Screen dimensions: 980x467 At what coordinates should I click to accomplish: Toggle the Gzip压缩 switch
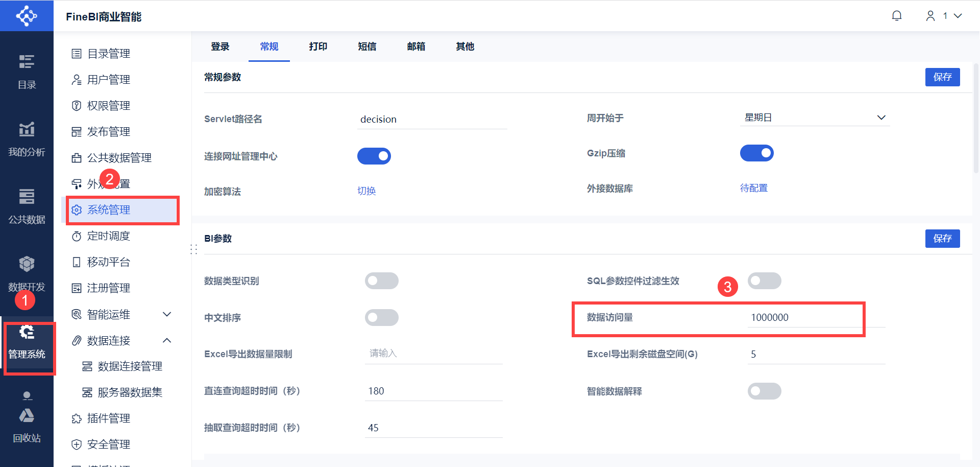(x=757, y=153)
